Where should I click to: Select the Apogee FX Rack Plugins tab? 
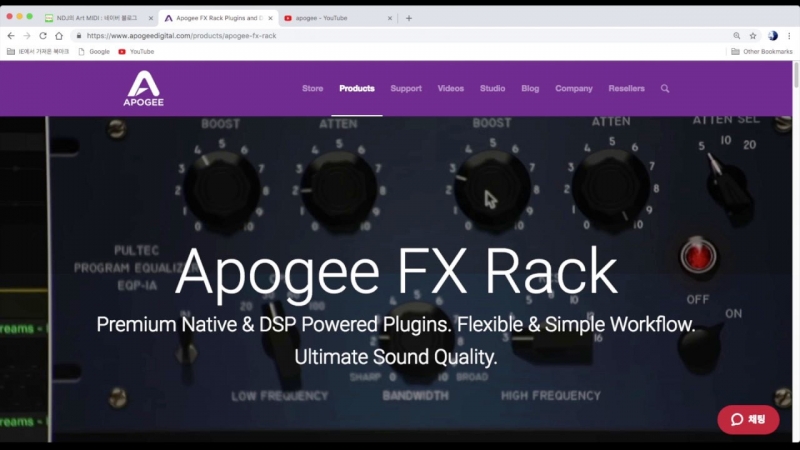pyautogui.click(x=218, y=18)
